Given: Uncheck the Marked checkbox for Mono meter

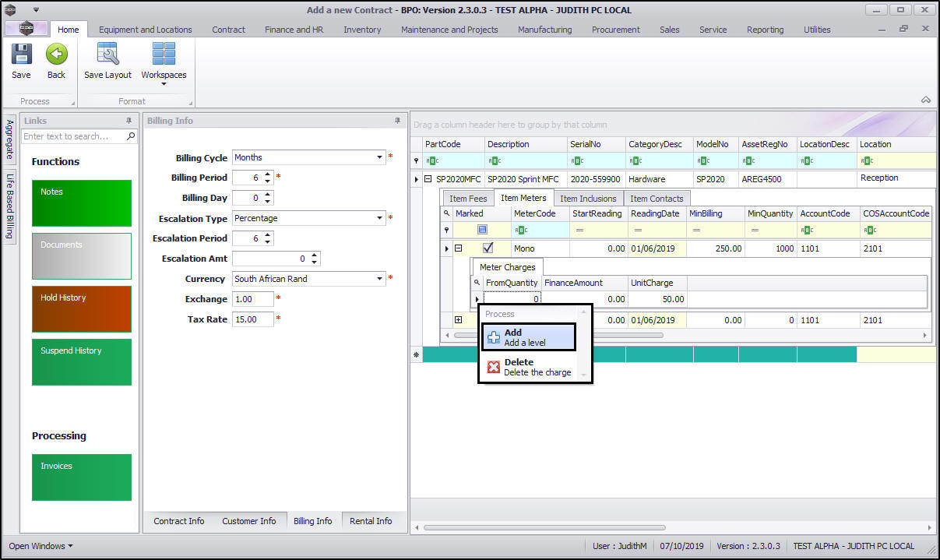Looking at the screenshot, I should click(488, 248).
